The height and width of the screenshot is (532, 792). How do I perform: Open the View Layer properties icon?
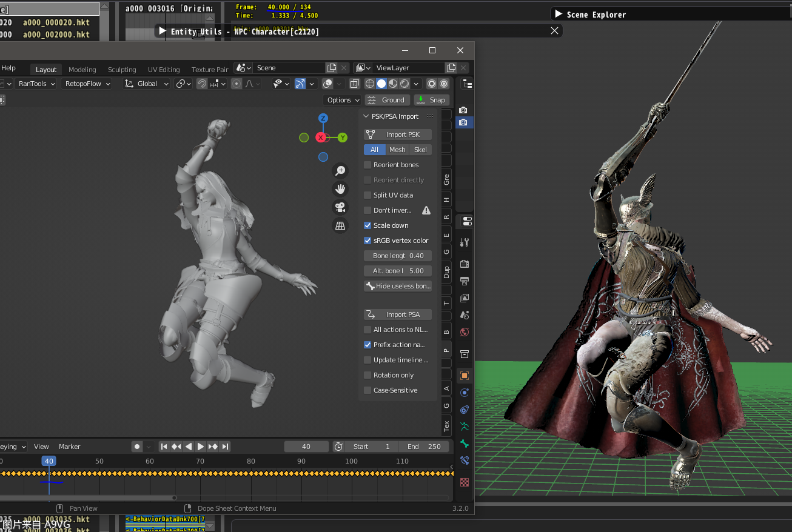[x=465, y=298]
